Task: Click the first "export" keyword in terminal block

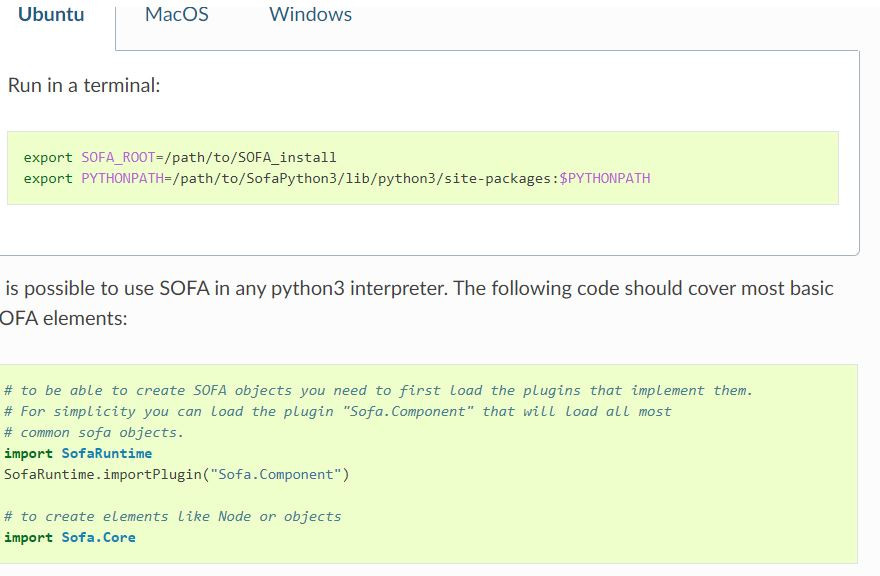Action: tap(48, 157)
